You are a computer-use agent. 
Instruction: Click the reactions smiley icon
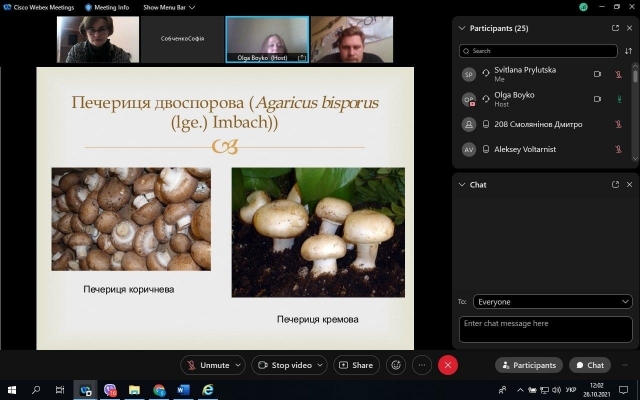click(397, 365)
